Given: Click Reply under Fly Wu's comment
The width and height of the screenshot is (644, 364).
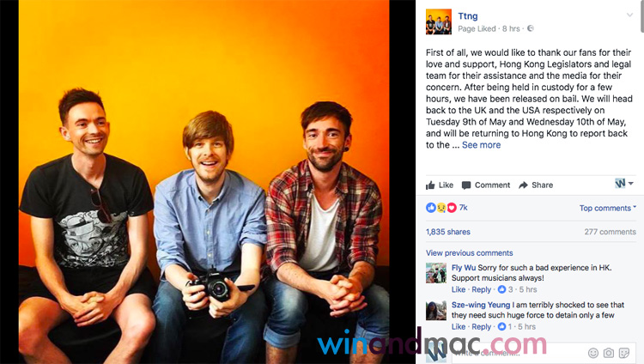Looking at the screenshot, I should 481,289.
